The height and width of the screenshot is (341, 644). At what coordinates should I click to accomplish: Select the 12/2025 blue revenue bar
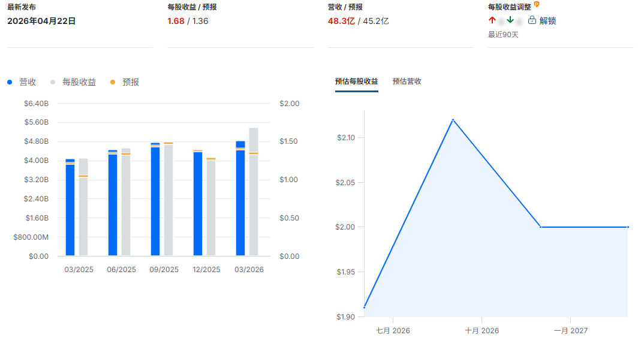point(198,203)
